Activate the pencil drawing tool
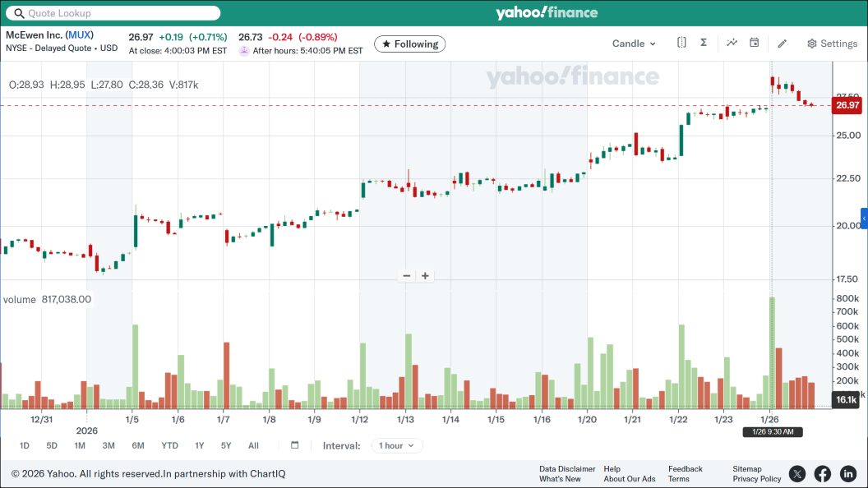The height and width of the screenshot is (488, 868). pos(783,44)
